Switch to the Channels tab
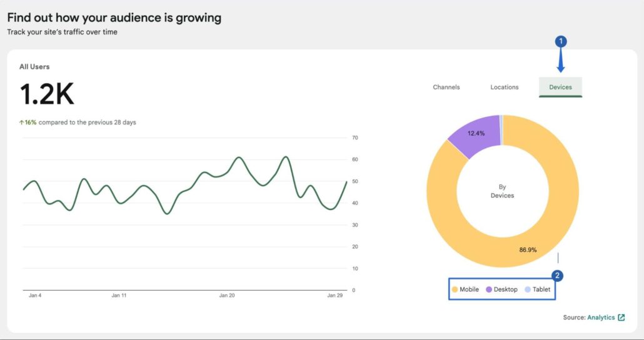This screenshot has width=644, height=340. (446, 87)
